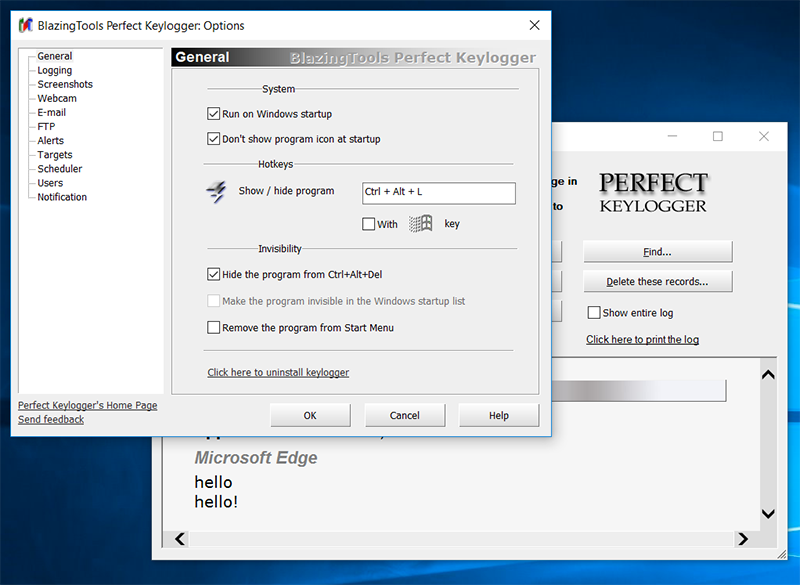Click the log scroll left arrow
Screen dimensions: 800x585
click(x=180, y=539)
